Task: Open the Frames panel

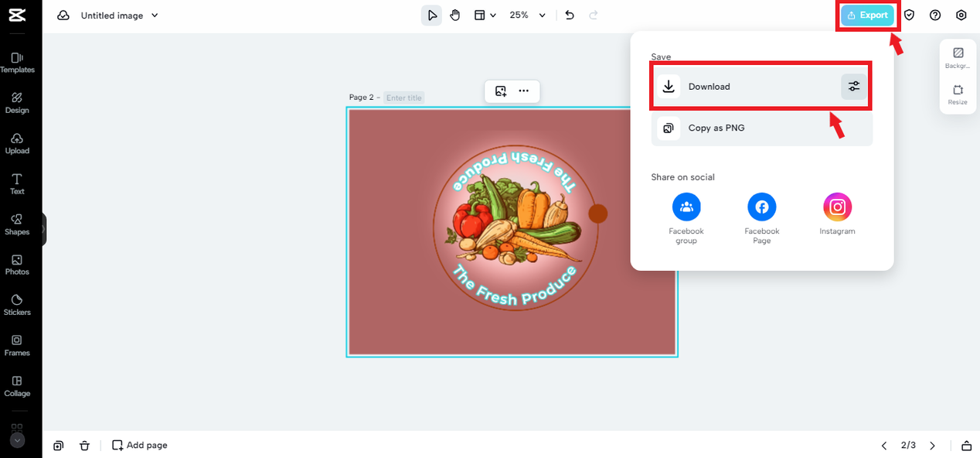Action: (17, 346)
